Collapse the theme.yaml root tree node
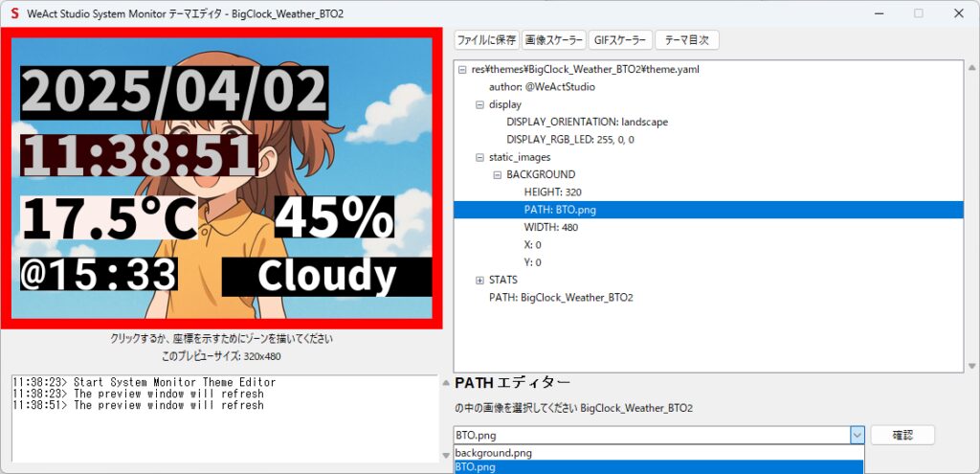The height and width of the screenshot is (474, 980). pyautogui.click(x=463, y=70)
